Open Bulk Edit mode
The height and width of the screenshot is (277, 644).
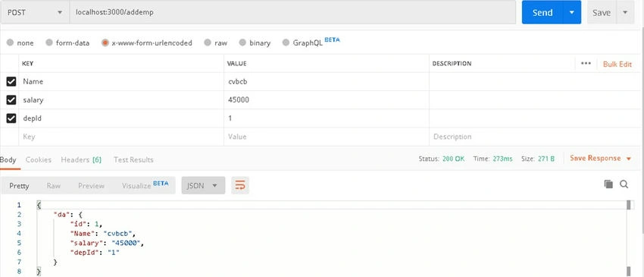pos(617,64)
